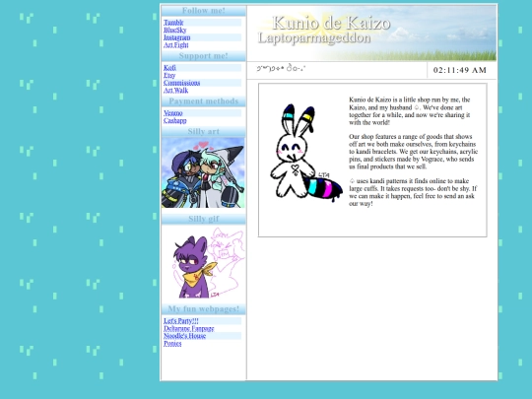Open the Instagram link
This screenshot has width=532, height=399.
coord(176,37)
